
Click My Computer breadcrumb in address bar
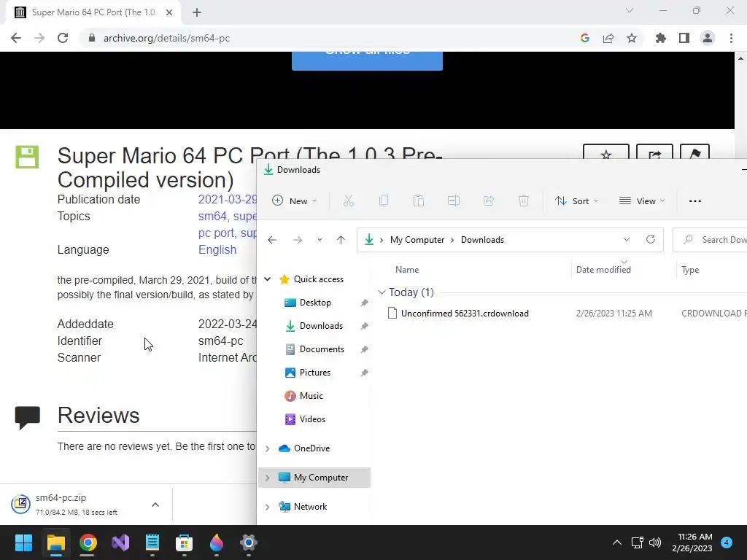[417, 239]
